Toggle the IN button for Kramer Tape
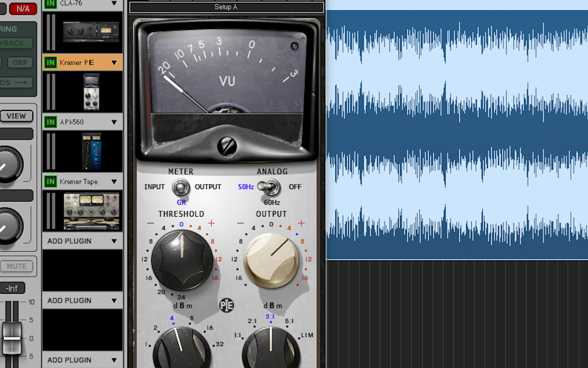Screen dimensions: 588x368 51,182
